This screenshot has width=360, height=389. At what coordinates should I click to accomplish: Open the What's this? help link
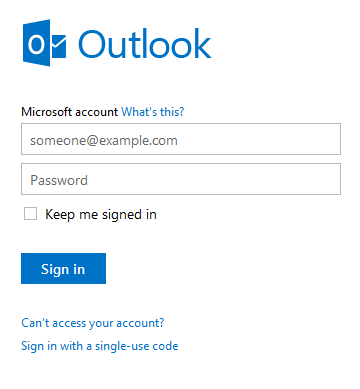[153, 112]
